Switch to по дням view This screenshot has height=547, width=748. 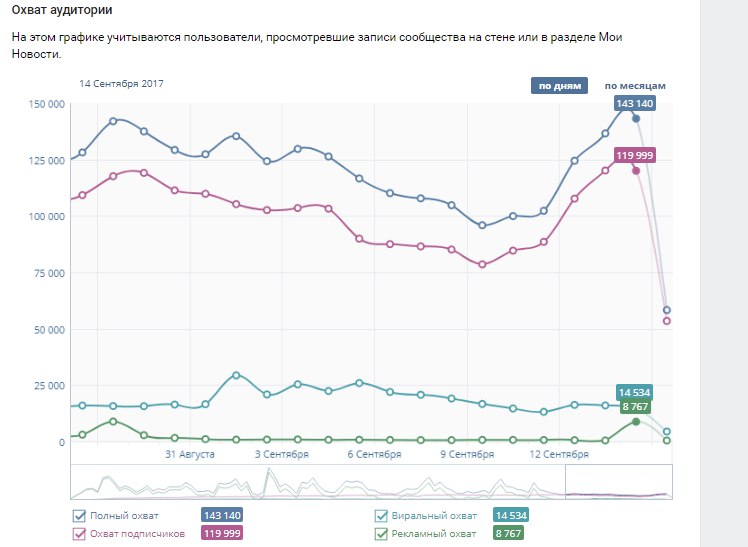(x=560, y=86)
